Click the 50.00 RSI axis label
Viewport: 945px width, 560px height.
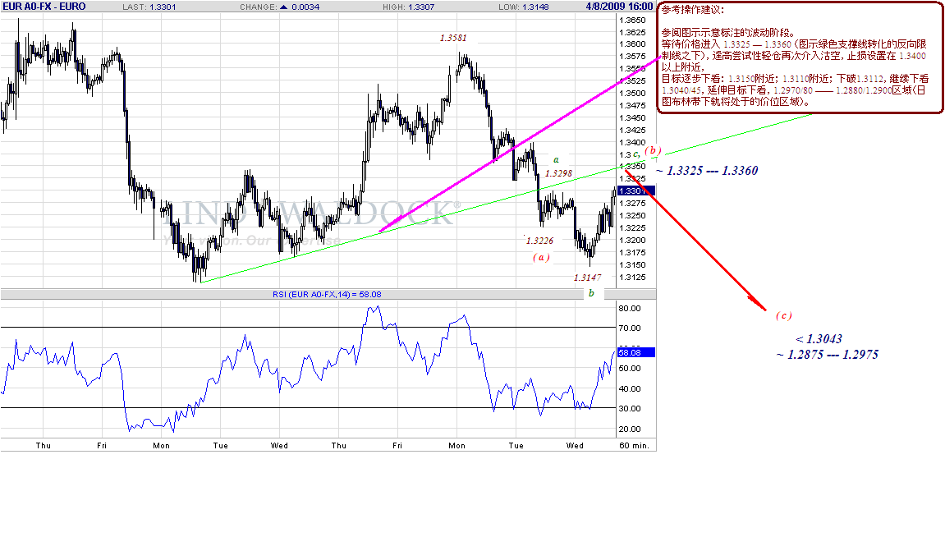click(x=630, y=369)
